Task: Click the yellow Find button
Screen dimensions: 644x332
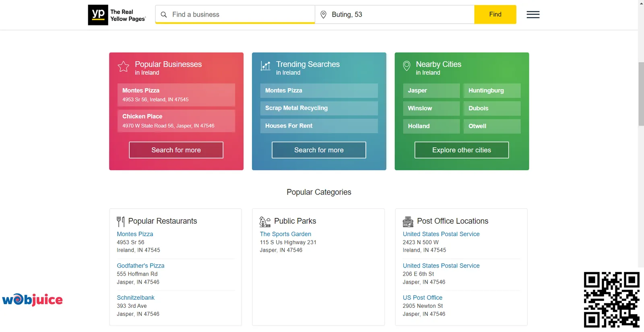Action: (x=495, y=15)
